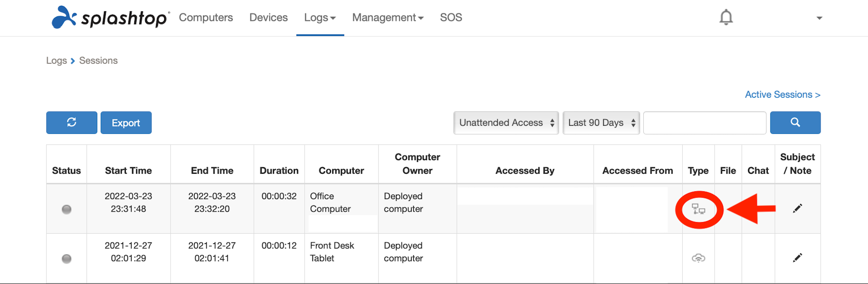Open the Last 90 Days dropdown
868x284 pixels.
coord(601,123)
